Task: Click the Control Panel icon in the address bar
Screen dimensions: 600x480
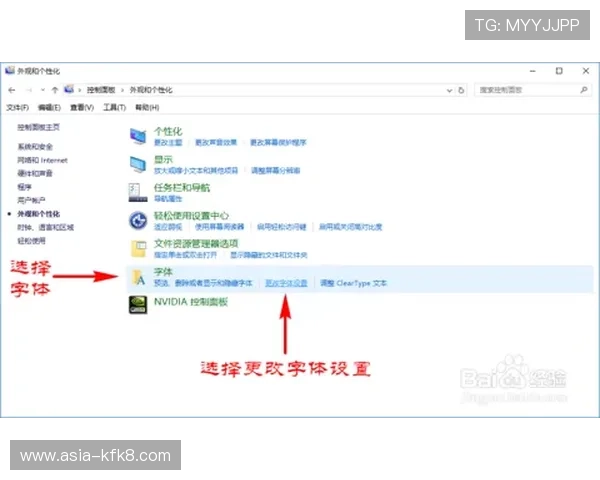Action: (x=69, y=90)
